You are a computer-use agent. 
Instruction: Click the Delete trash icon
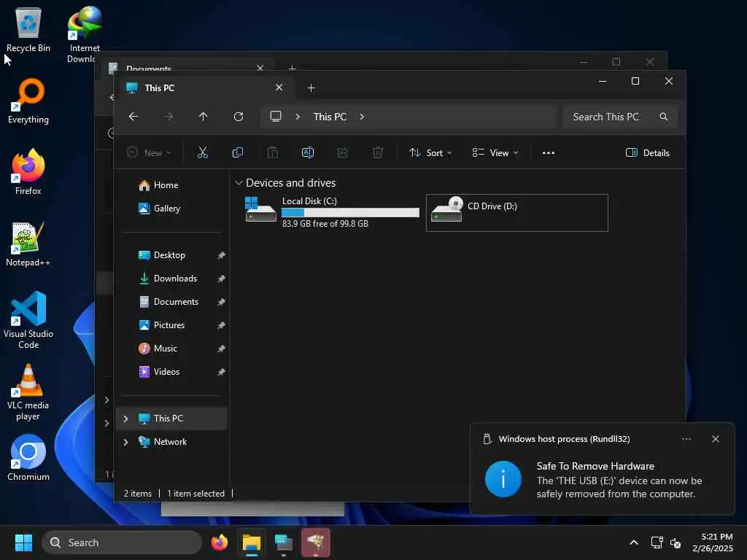(x=378, y=152)
